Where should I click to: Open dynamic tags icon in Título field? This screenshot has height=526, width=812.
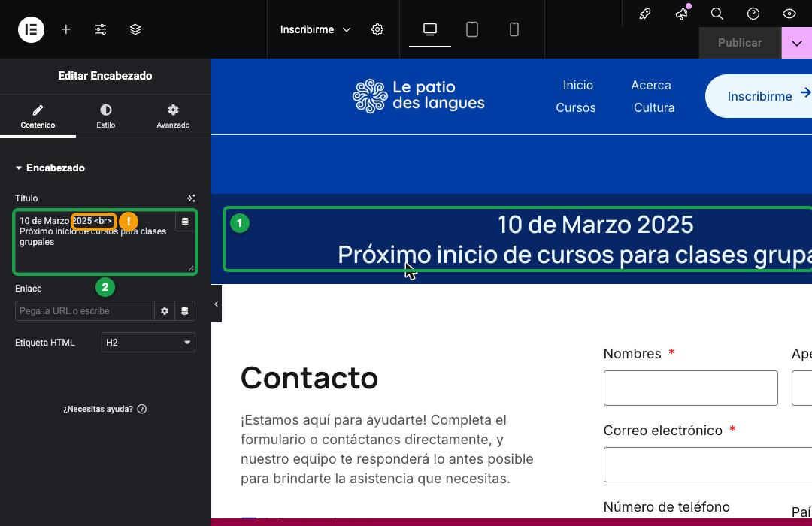[185, 222]
